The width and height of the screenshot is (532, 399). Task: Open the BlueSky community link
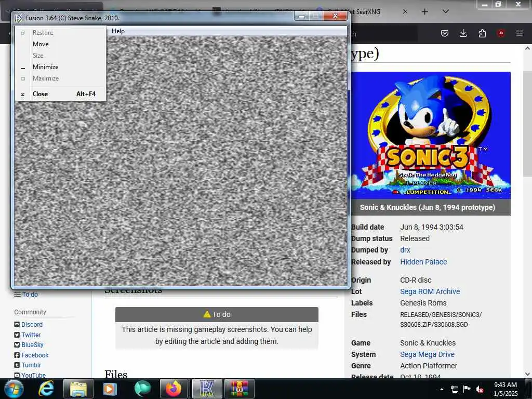click(32, 345)
